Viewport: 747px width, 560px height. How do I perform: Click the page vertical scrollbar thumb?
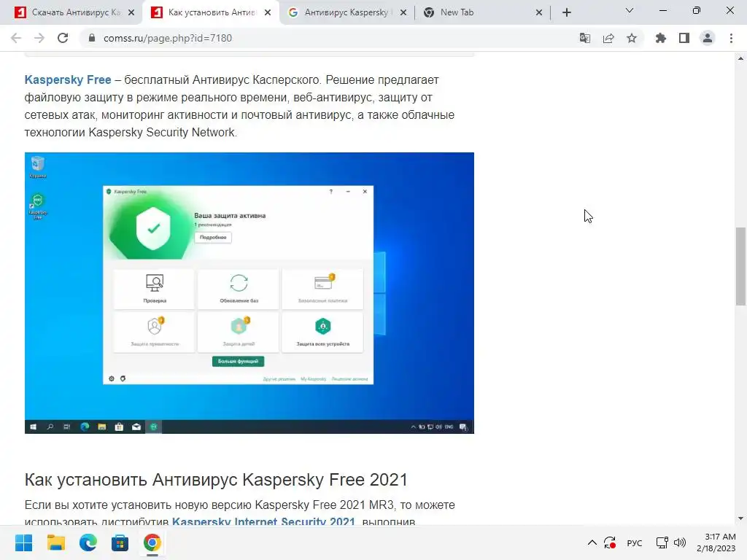[740, 266]
